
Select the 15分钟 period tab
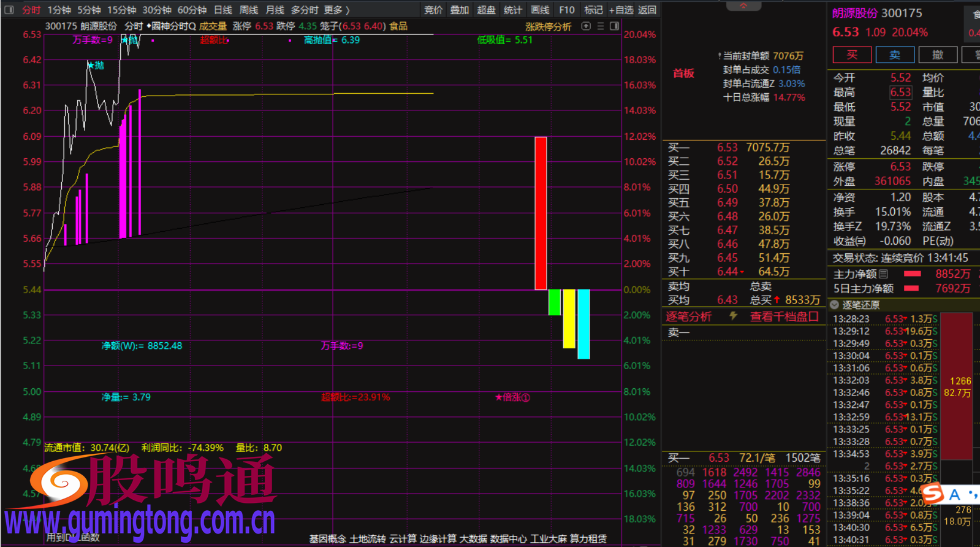coord(121,10)
